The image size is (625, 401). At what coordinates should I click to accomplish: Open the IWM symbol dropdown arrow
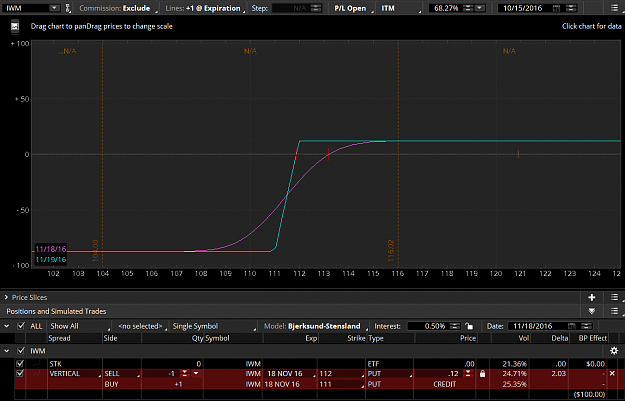54,8
